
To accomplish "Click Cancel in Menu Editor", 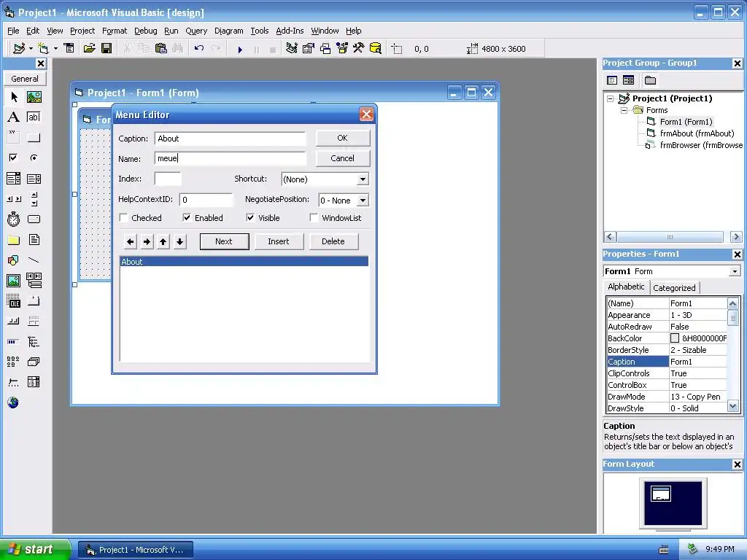I will point(343,158).
